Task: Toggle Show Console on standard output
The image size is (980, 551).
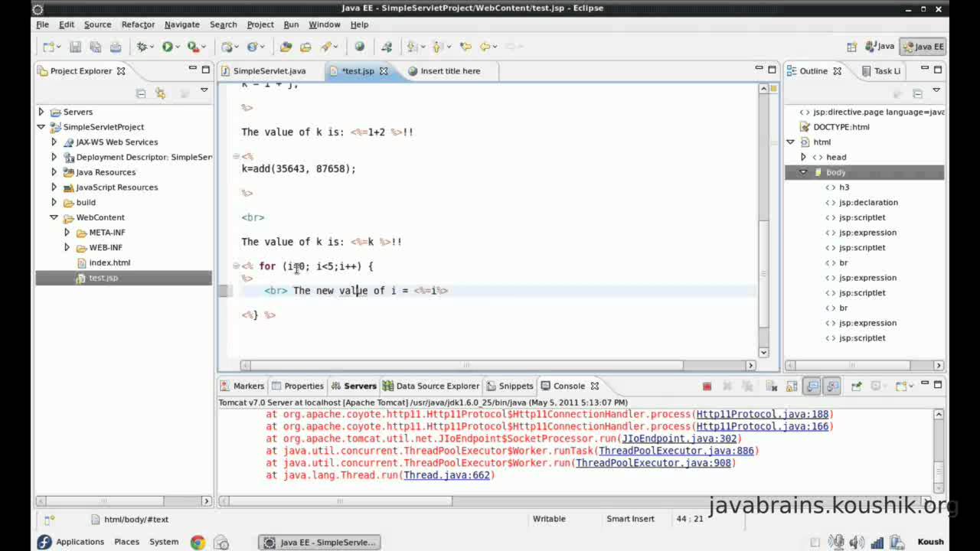Action: click(813, 386)
